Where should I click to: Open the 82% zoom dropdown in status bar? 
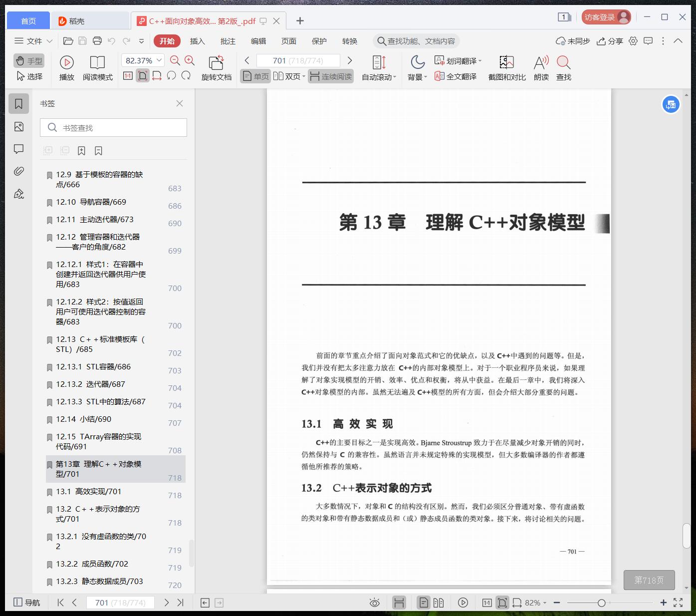pyautogui.click(x=536, y=603)
